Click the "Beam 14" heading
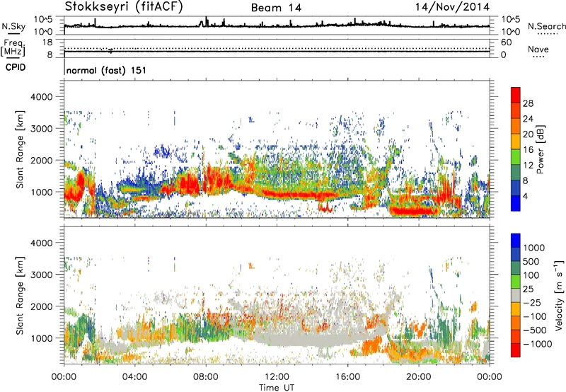The width and height of the screenshot is (566, 392). tap(276, 8)
